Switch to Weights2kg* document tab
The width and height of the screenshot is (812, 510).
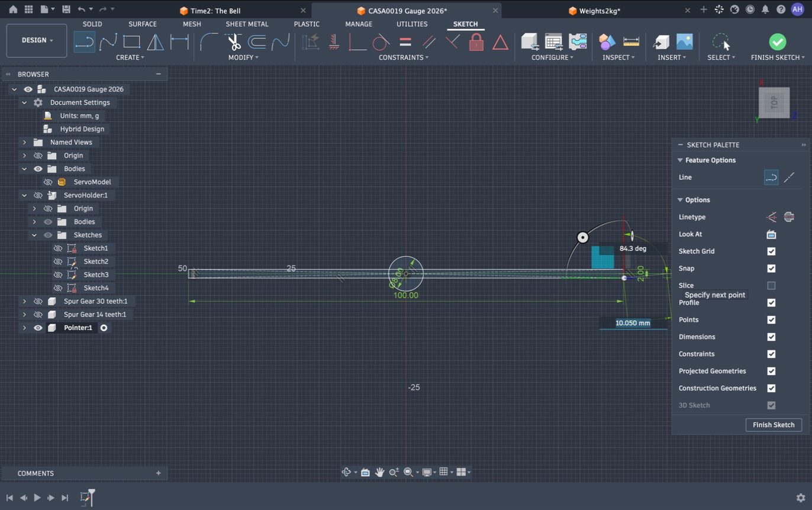[x=599, y=11]
